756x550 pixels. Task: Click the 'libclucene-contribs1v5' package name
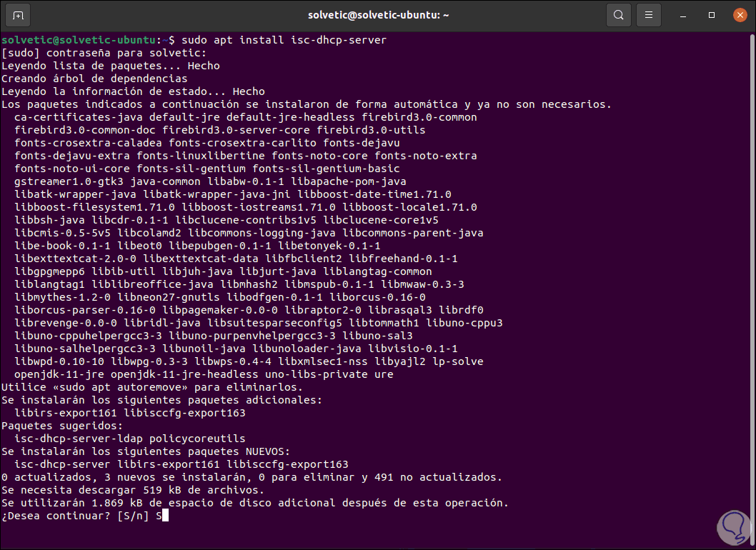click(x=246, y=220)
